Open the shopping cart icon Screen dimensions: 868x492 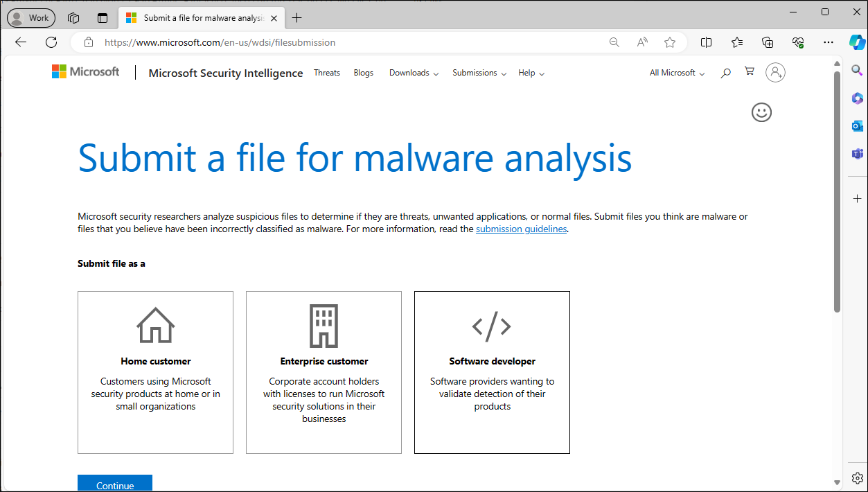[749, 71]
